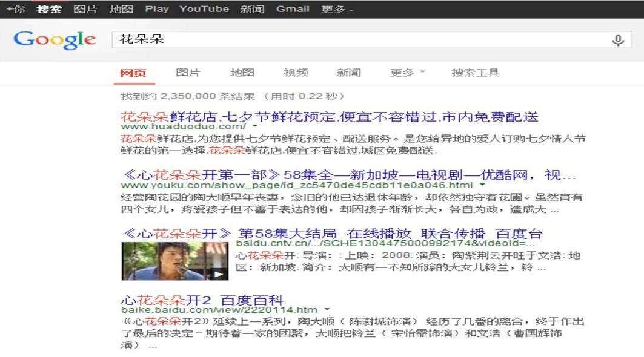Click snippet starting 经营陶花园的陶大顺

(352, 203)
